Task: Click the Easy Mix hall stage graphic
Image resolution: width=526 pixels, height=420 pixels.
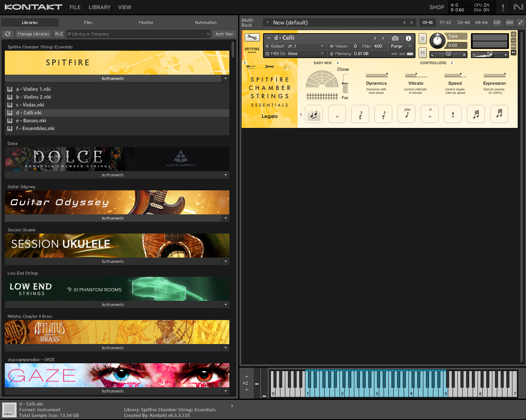Action: [x=322, y=79]
